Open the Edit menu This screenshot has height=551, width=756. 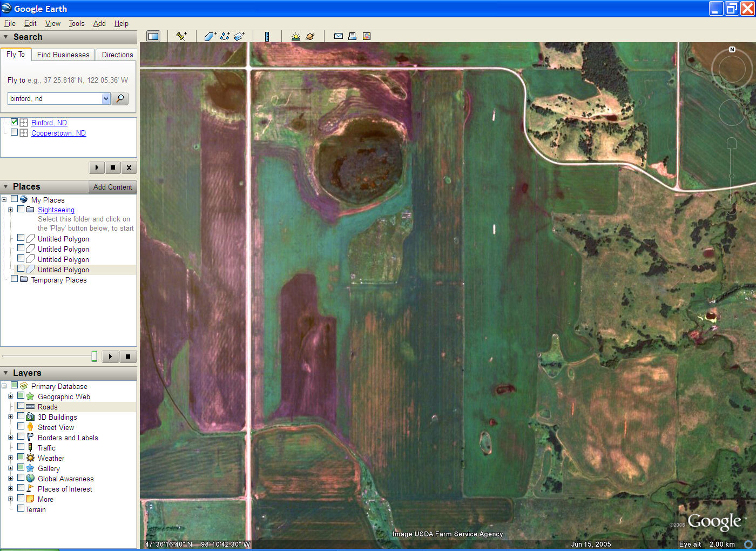30,23
